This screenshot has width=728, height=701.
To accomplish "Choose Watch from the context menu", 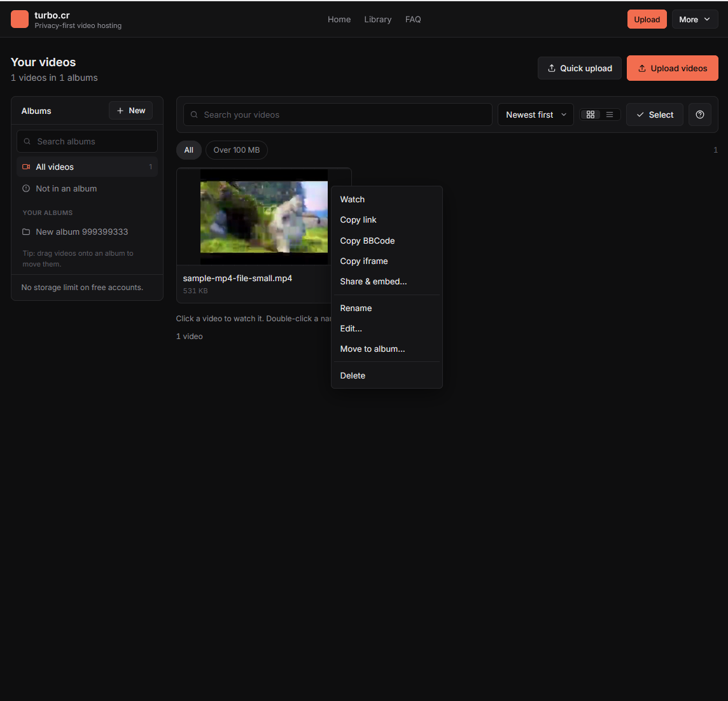I will point(386,200).
